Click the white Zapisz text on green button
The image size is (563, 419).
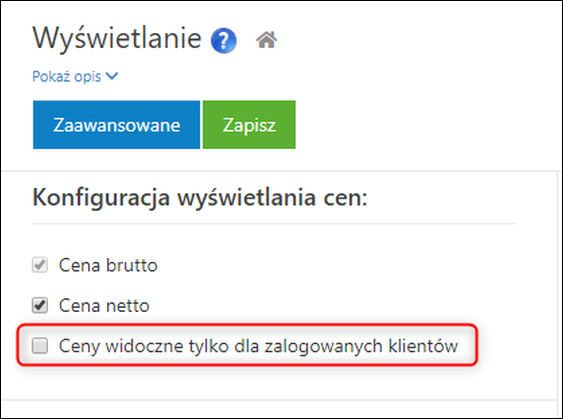[249, 126]
